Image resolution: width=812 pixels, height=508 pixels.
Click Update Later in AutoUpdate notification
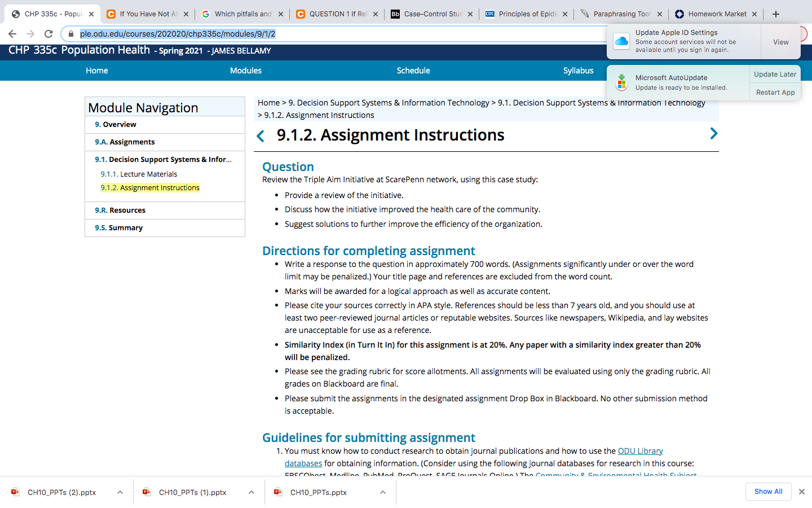[x=775, y=74]
